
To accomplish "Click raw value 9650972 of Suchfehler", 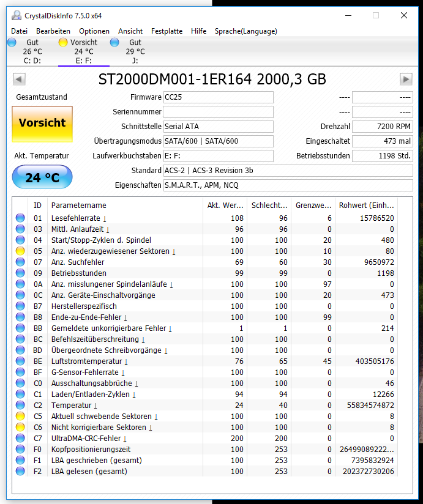I will [379, 262].
